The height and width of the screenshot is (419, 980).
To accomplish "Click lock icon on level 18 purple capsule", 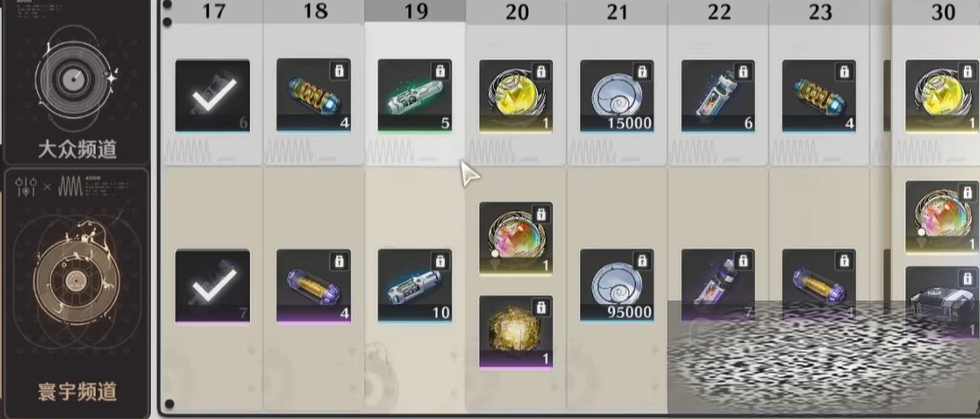I will 340,261.
